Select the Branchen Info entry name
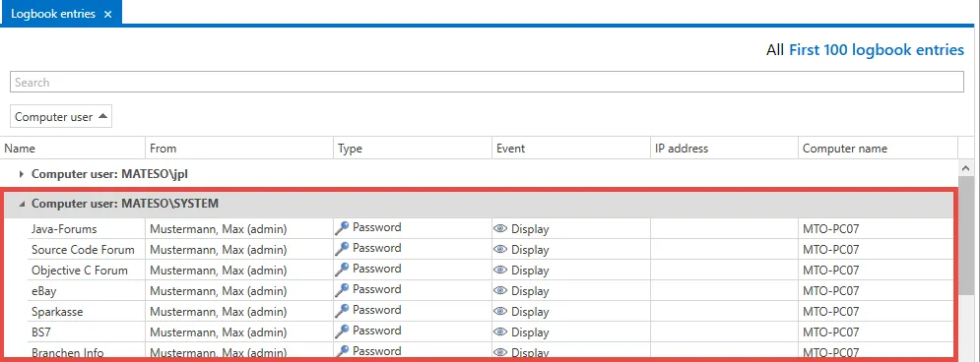The image size is (980, 362). 68,352
